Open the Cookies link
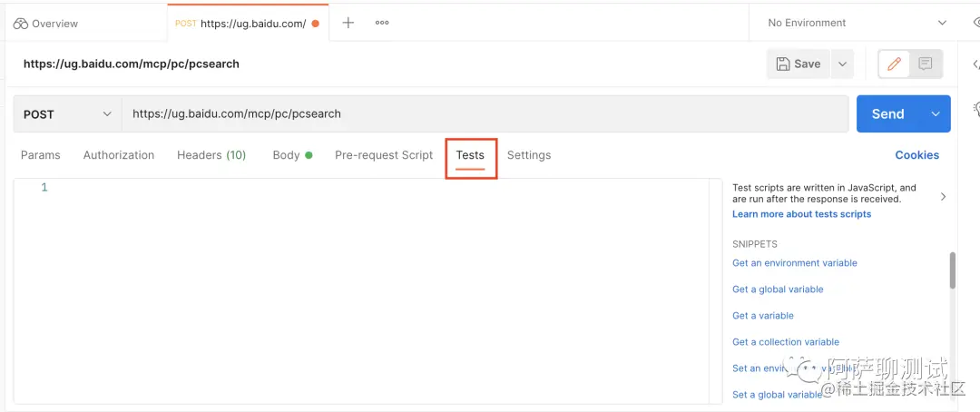Viewport: 980px width, 412px height. click(916, 155)
